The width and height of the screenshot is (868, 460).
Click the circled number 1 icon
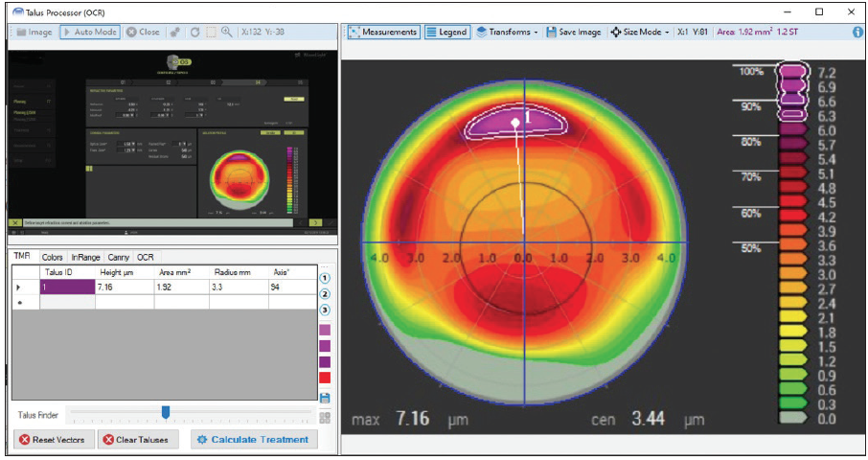[x=325, y=279]
